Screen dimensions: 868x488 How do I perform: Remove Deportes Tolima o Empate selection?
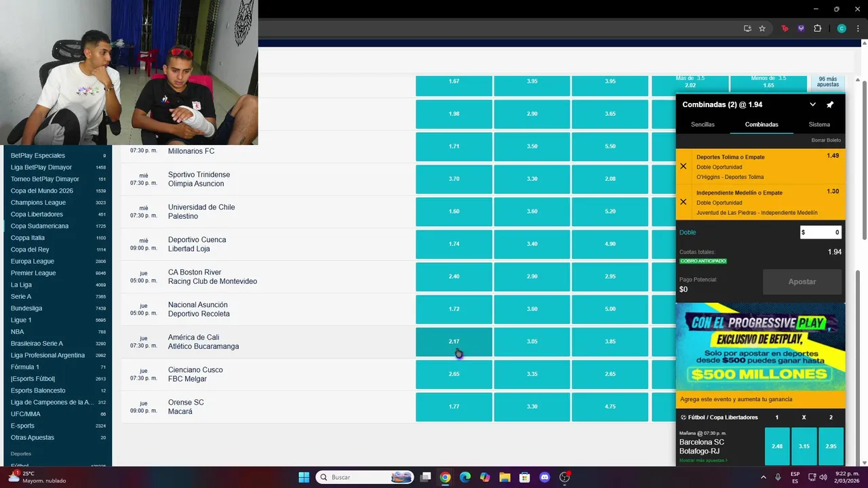[x=683, y=166]
